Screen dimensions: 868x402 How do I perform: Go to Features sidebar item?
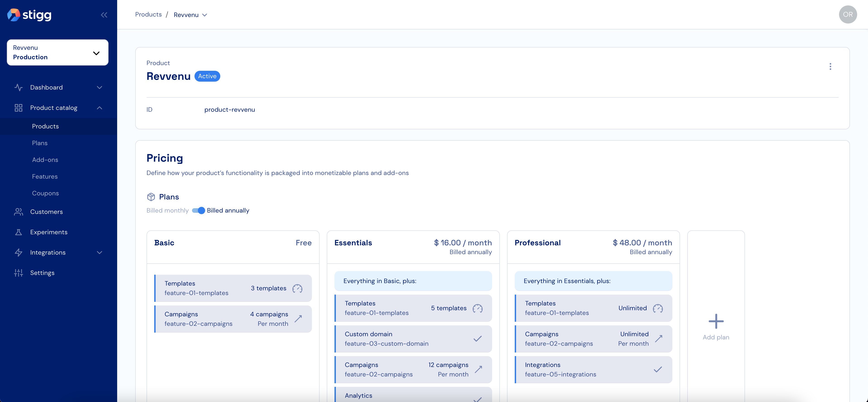click(x=45, y=177)
